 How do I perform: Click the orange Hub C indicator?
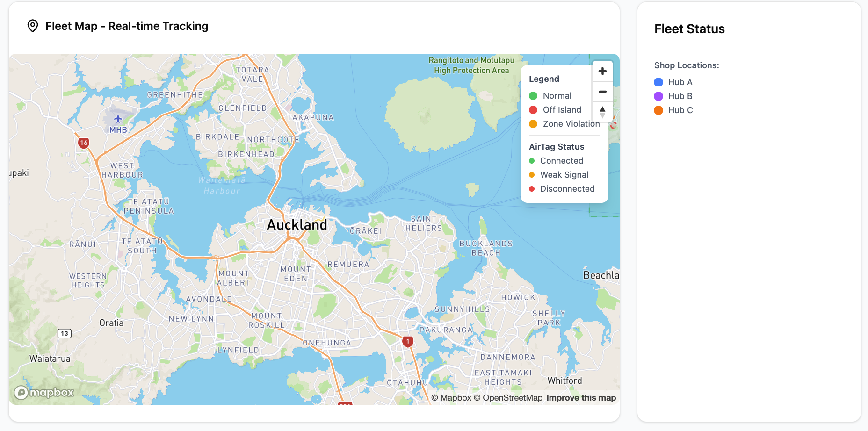658,110
